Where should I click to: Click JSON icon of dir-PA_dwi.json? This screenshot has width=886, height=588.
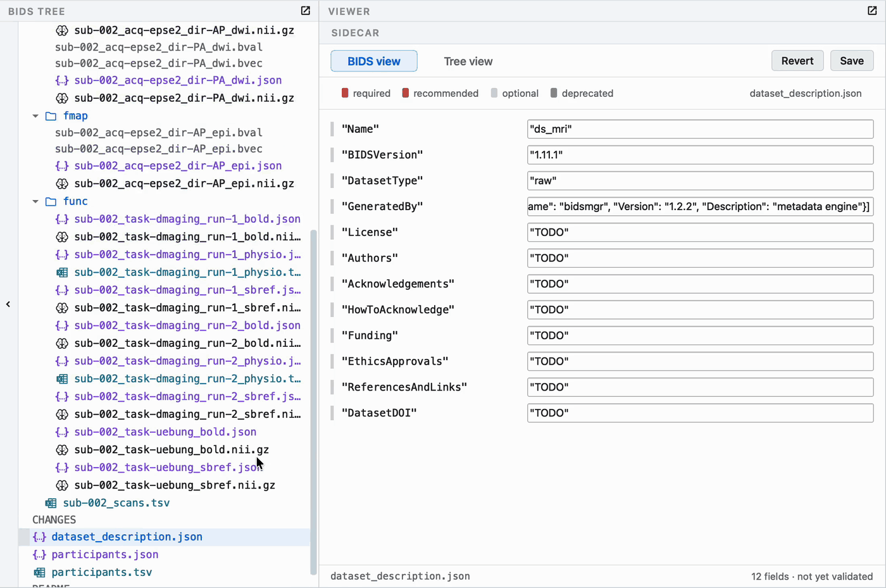62,80
